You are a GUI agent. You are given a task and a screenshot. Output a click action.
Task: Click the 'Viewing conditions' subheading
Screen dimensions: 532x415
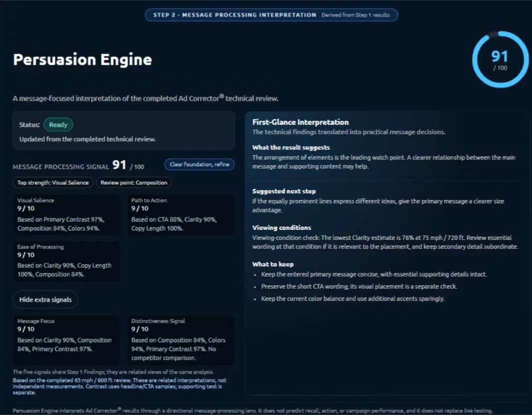(281, 228)
